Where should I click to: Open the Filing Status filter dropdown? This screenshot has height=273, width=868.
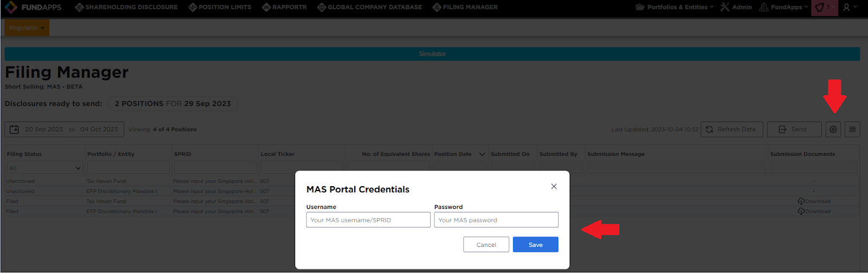44,168
